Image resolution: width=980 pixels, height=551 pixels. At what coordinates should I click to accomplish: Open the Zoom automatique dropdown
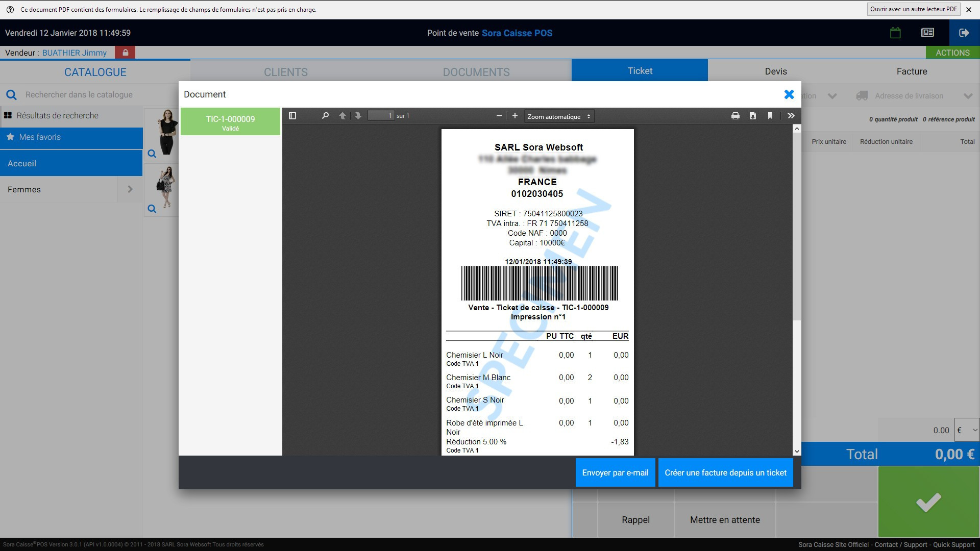click(559, 116)
